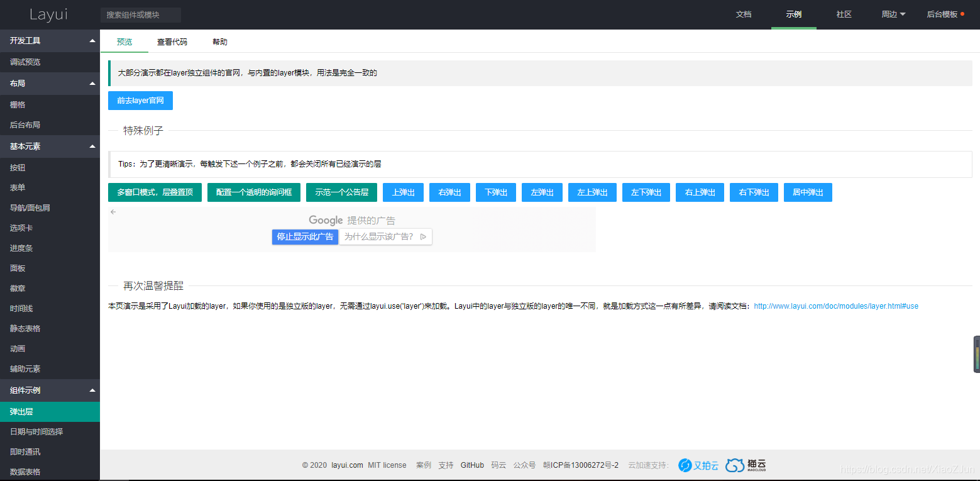Select 选项卡 in sidebar
This screenshot has width=980, height=481.
50,228
